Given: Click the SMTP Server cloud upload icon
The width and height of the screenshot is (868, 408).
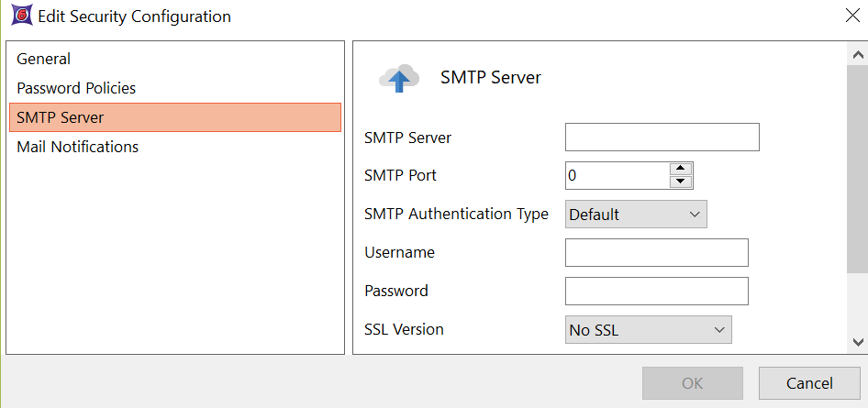Looking at the screenshot, I should [399, 79].
